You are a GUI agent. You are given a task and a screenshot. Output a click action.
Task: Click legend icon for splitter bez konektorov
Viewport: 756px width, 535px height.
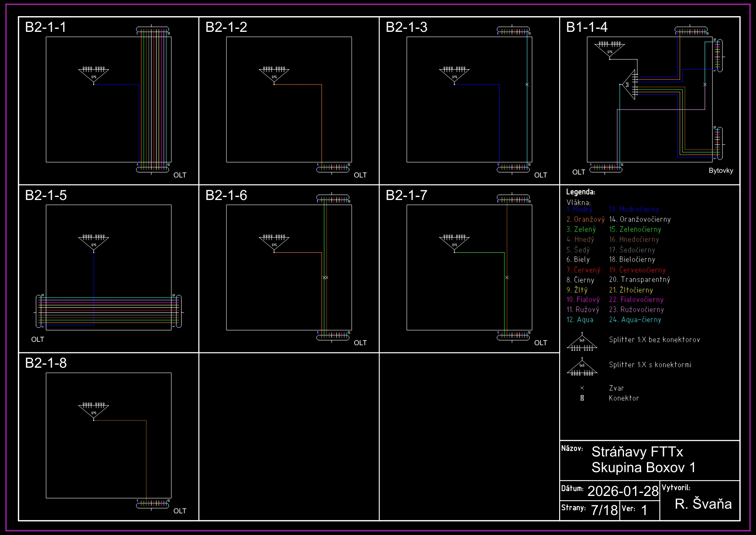click(582, 343)
